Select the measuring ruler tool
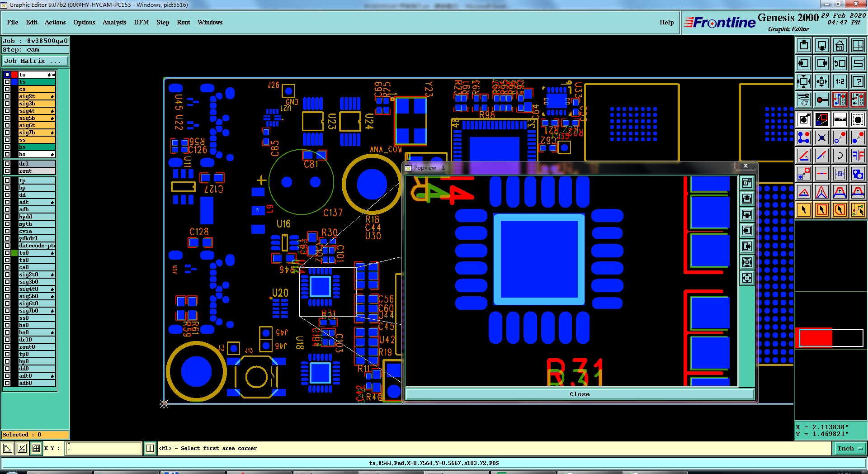Screen dimensions: 868x474 [x=840, y=119]
